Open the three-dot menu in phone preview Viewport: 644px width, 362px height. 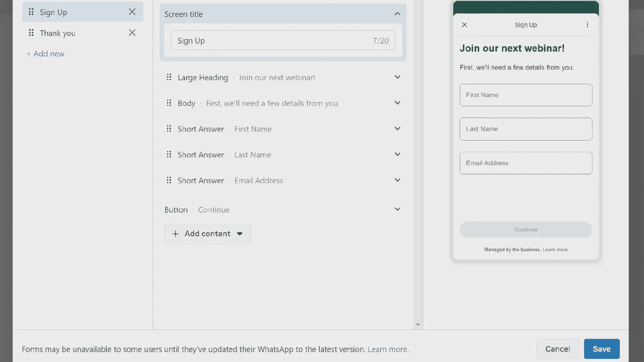(x=587, y=25)
